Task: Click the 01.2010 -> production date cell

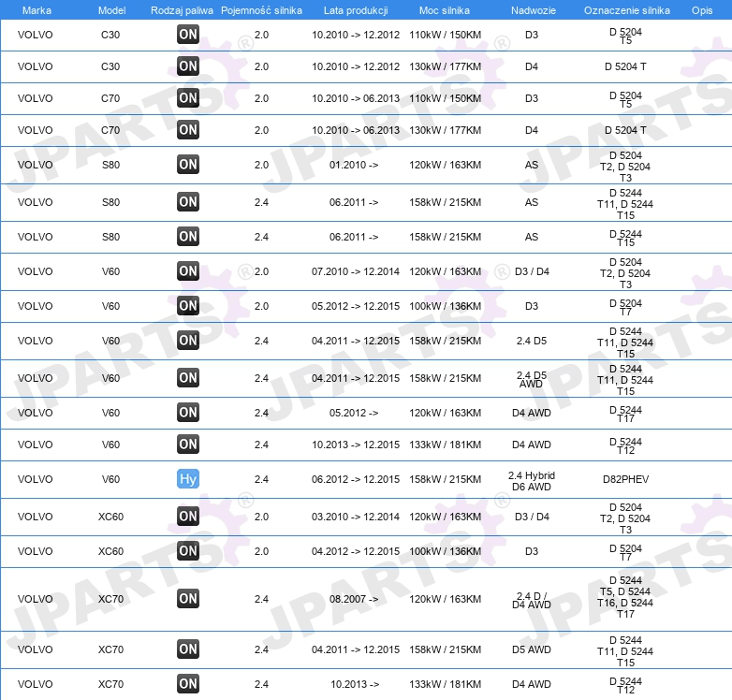Action: click(x=354, y=165)
